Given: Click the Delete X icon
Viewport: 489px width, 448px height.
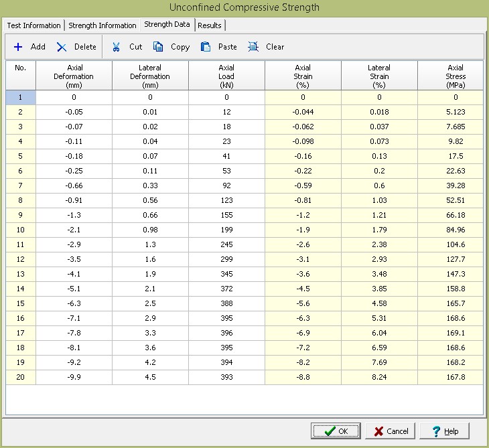Looking at the screenshot, I should click(x=62, y=47).
